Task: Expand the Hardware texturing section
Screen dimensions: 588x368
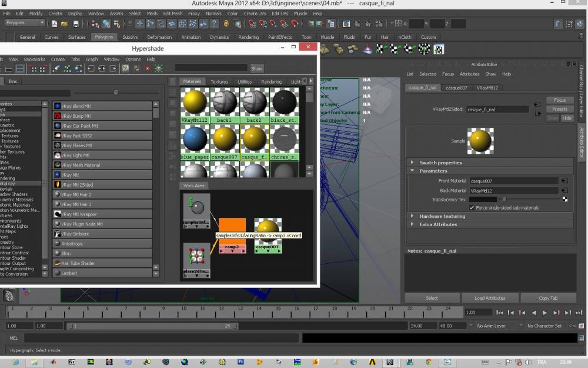Action: [x=412, y=216]
